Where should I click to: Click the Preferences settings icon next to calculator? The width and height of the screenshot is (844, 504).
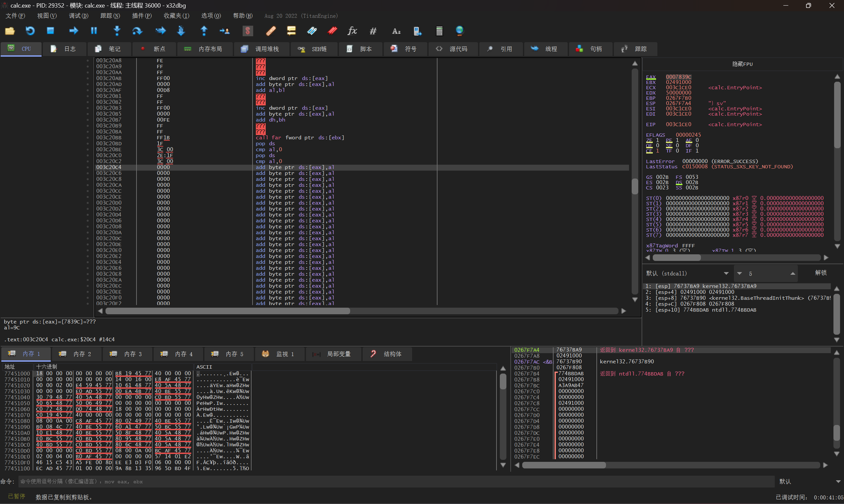pyautogui.click(x=417, y=31)
